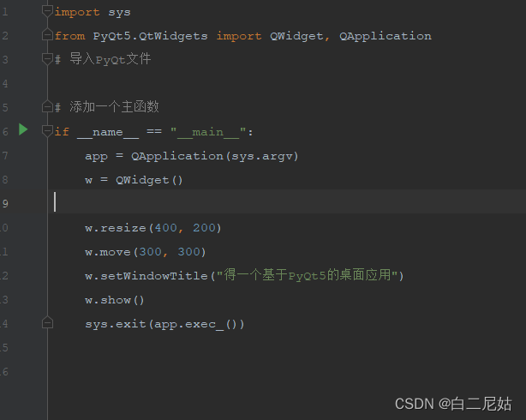This screenshot has width=526, height=420.
Task: Toggle fold marker beside '# 导入PyQt文件' comment
Action: click(47, 59)
